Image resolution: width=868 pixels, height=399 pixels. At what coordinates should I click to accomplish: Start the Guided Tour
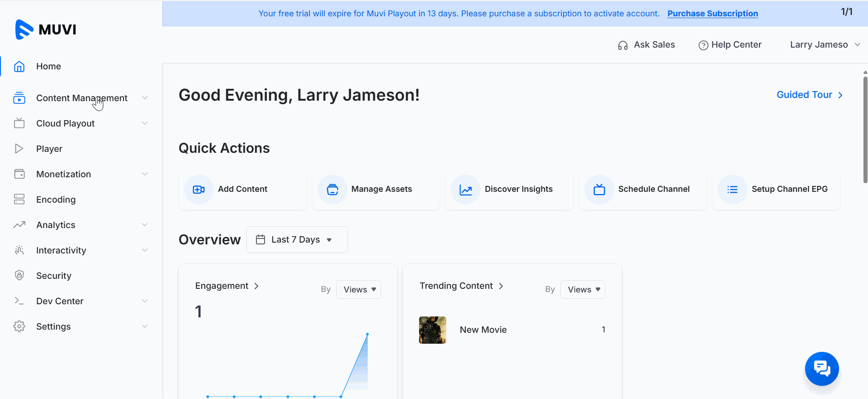click(809, 95)
